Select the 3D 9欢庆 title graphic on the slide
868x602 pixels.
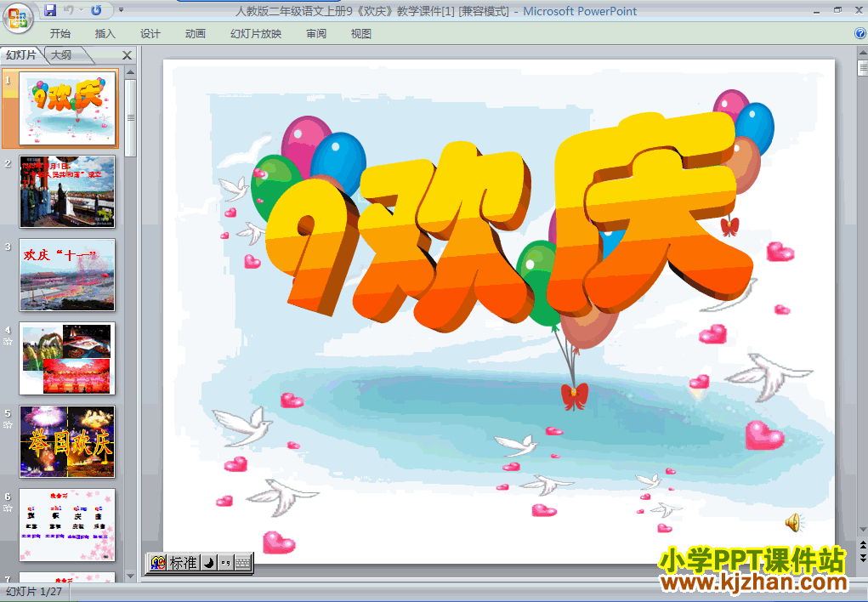509,222
